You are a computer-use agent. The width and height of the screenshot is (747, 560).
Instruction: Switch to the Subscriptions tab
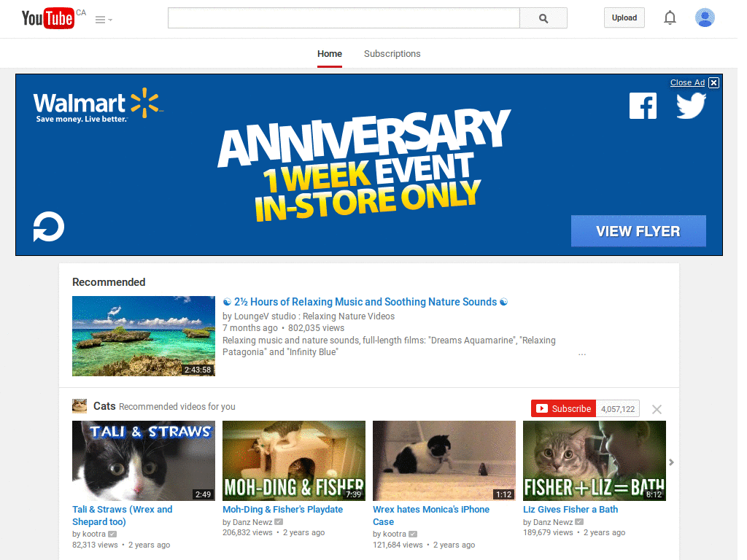(x=392, y=53)
